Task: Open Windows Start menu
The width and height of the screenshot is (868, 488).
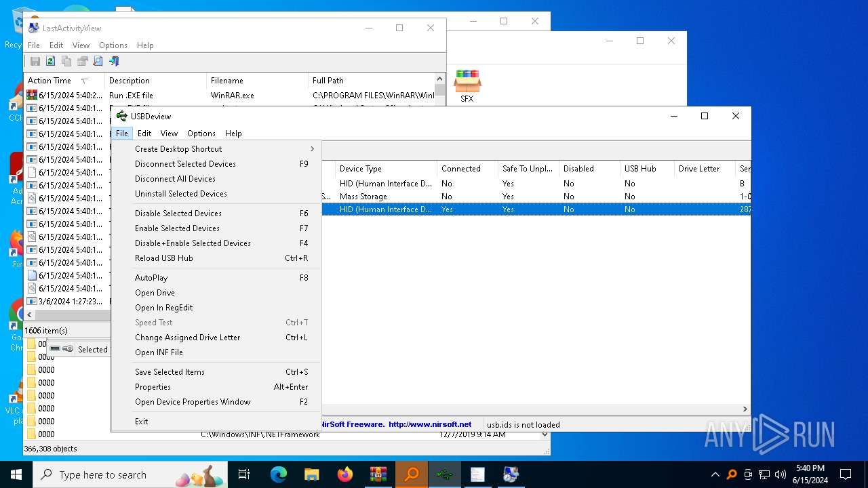Action: (x=16, y=474)
